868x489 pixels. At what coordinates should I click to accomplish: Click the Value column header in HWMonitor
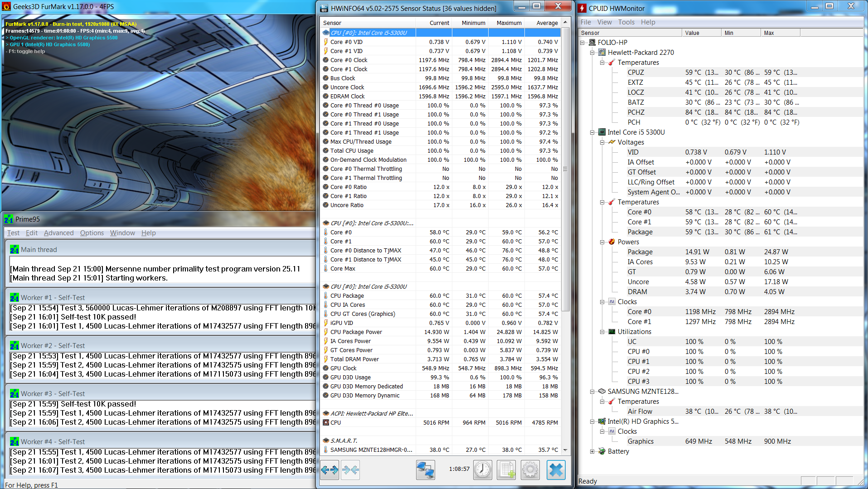click(701, 33)
